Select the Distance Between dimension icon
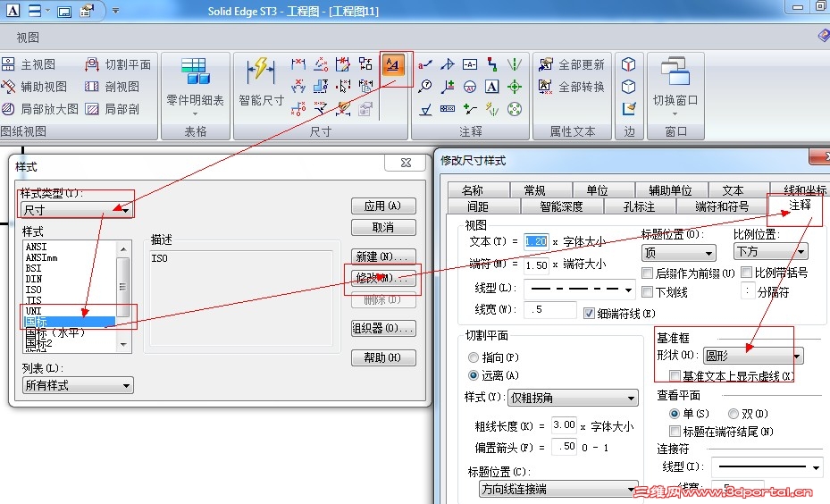Screen dimensions: 830x504 coord(298,64)
